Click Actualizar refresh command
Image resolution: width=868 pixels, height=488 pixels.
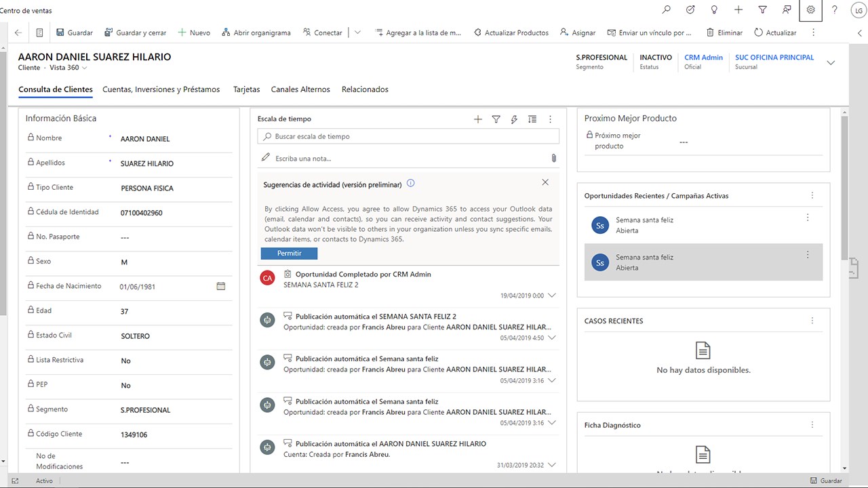click(x=775, y=33)
